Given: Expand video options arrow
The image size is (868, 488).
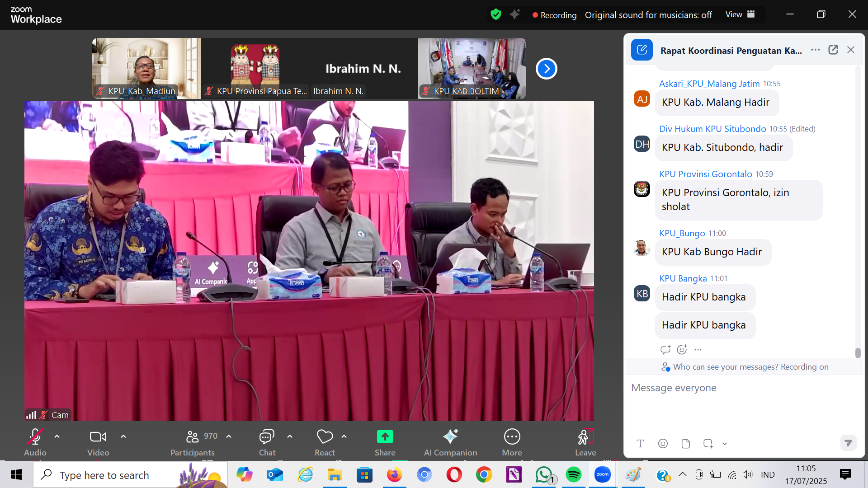Looking at the screenshot, I should click(x=123, y=436).
